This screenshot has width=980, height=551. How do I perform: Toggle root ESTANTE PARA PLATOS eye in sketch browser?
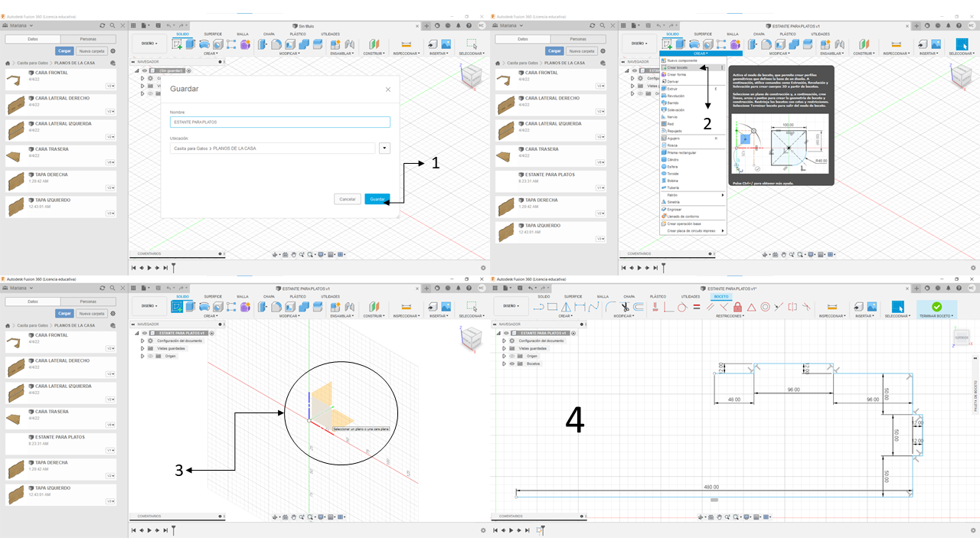tap(506, 333)
